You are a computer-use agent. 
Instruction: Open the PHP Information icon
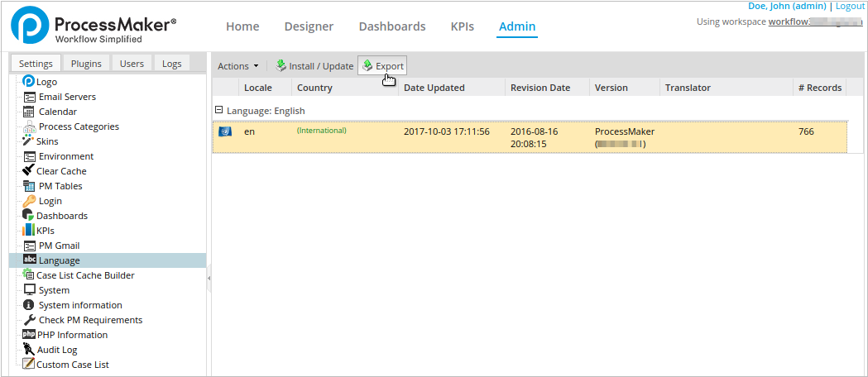pyautogui.click(x=29, y=335)
